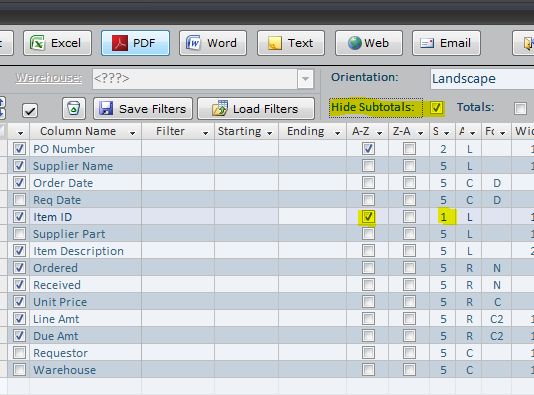
Task: Click the Starting cell for Order Date
Action: click(x=246, y=183)
